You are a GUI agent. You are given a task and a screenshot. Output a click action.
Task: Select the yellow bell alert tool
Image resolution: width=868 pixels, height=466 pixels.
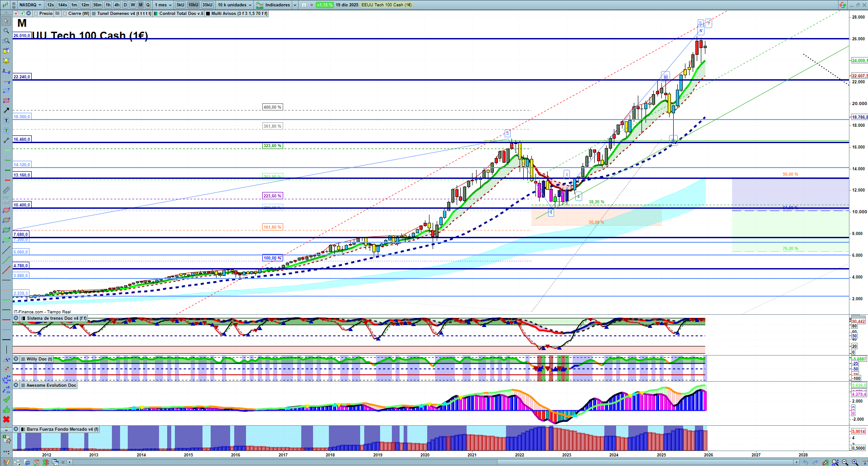click(x=6, y=61)
